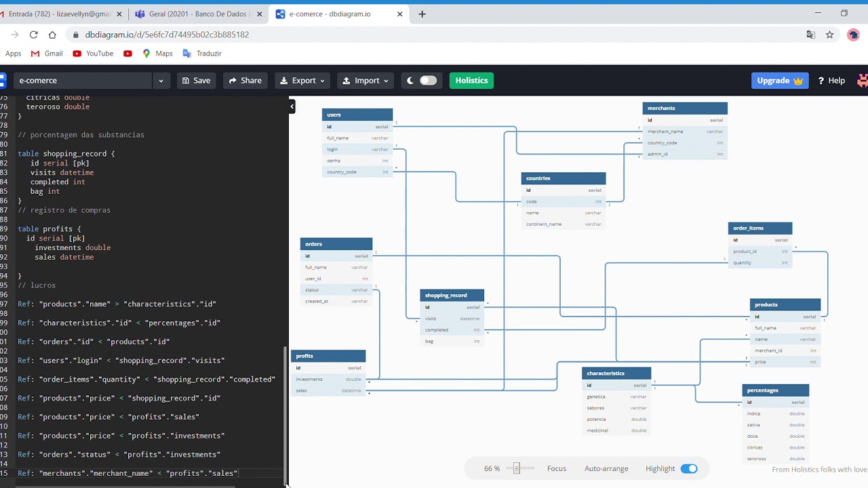Select the users table header
Image resolution: width=868 pixels, height=488 pixels.
click(357, 115)
